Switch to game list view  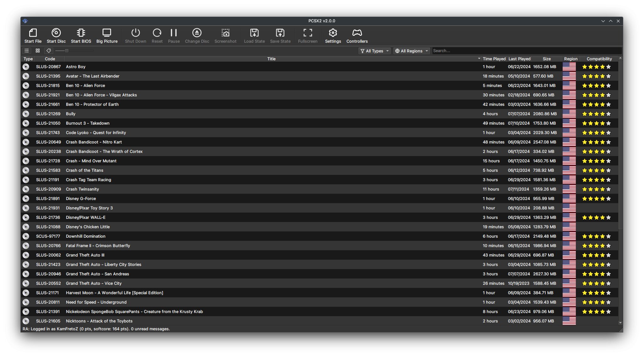click(27, 51)
